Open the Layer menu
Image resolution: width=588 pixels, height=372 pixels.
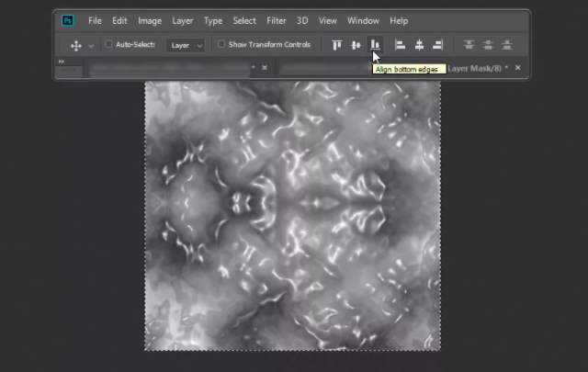click(183, 21)
